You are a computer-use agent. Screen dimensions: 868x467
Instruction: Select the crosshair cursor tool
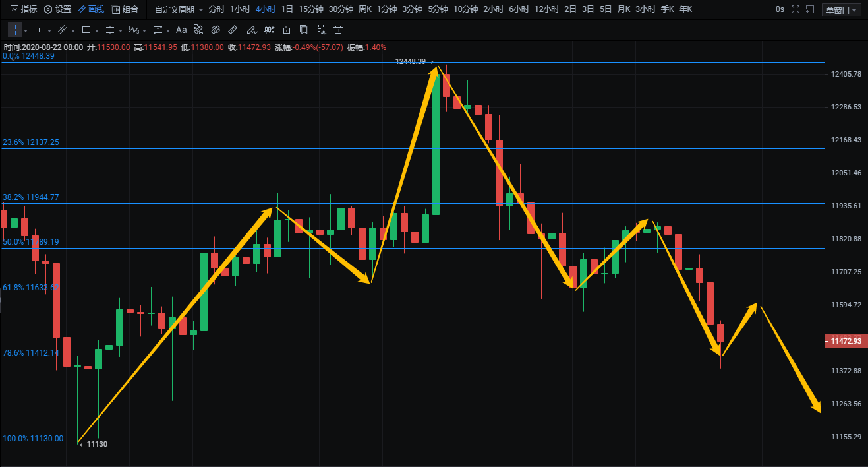tap(14, 30)
